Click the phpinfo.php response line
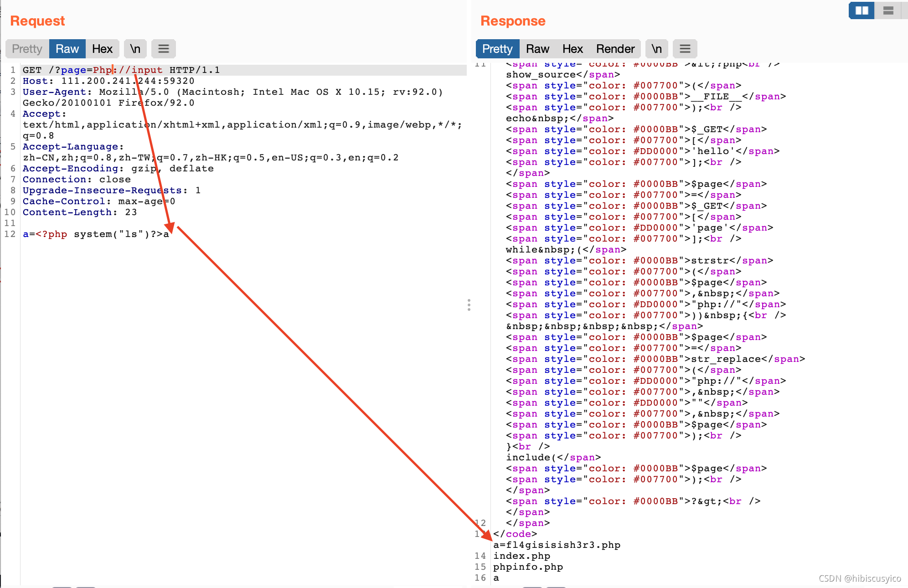The image size is (908, 588). click(x=528, y=567)
